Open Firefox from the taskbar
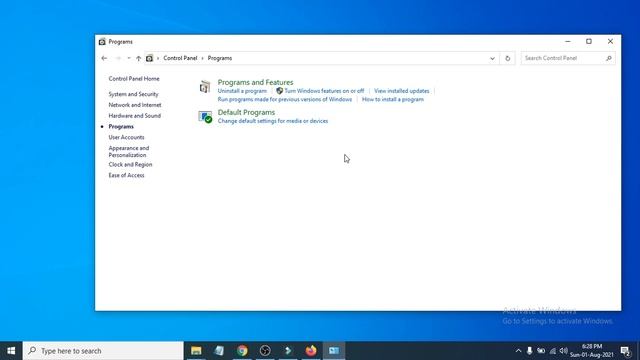The height and width of the screenshot is (360, 640). (x=311, y=351)
